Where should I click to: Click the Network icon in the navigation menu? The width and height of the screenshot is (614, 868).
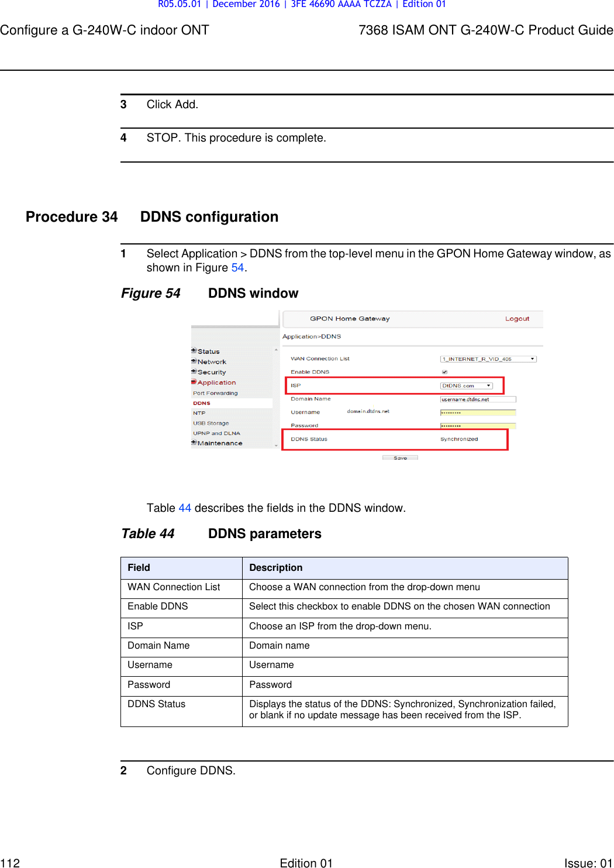click(194, 361)
